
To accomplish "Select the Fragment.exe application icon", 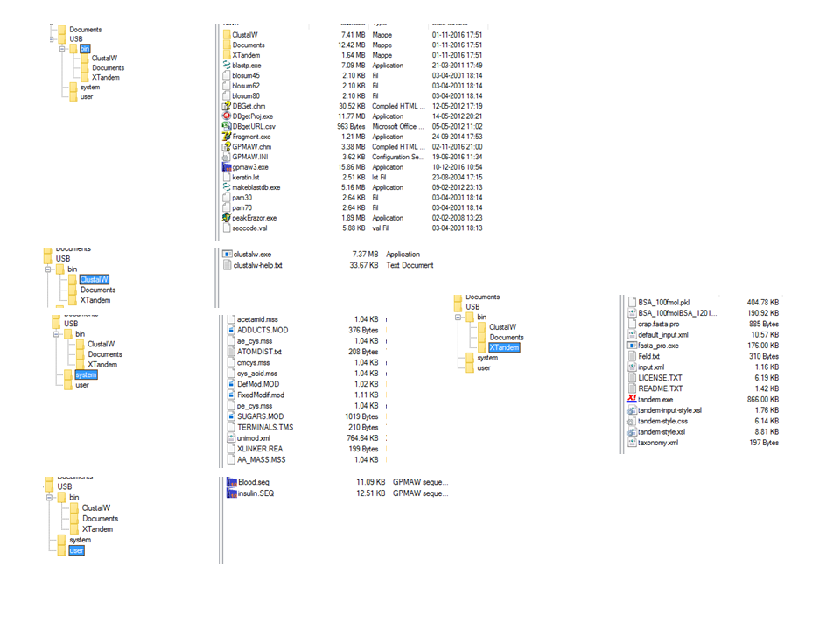I will coord(227,136).
